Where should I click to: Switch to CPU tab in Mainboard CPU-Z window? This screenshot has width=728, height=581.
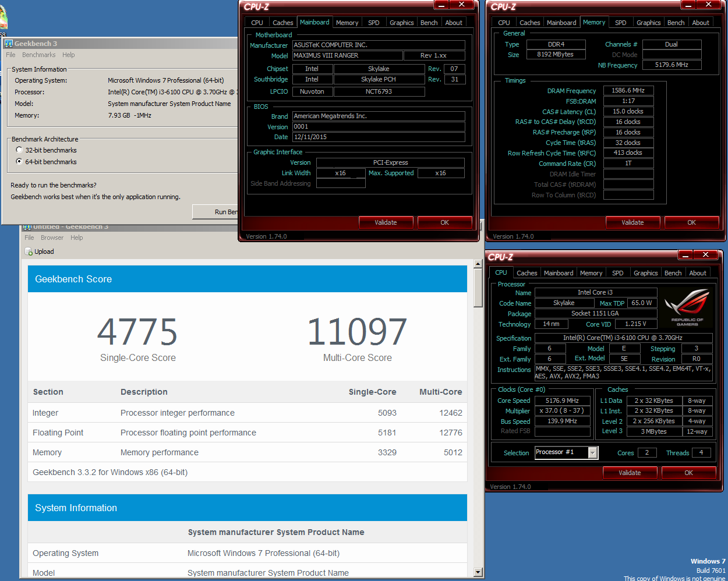point(257,23)
